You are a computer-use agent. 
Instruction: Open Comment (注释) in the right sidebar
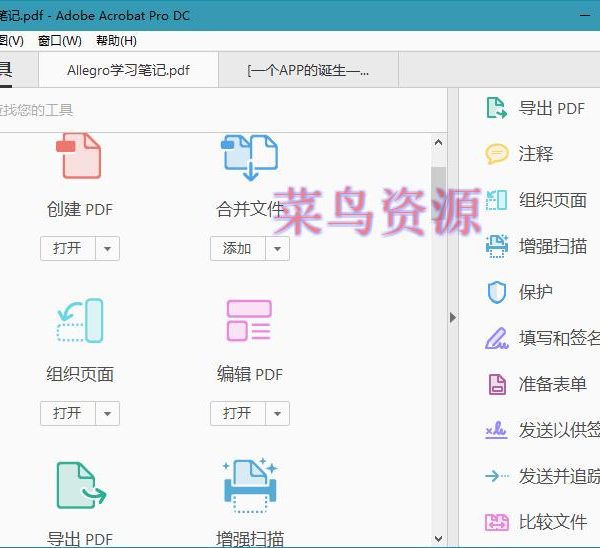[535, 154]
